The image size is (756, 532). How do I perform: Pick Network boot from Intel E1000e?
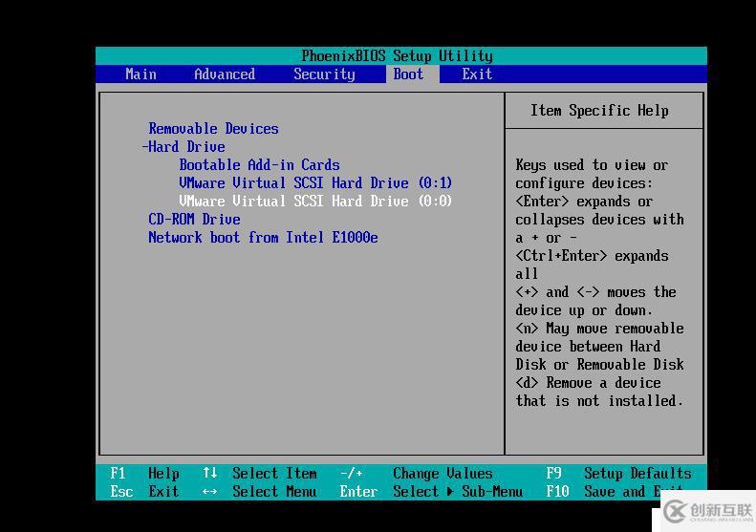pos(263,238)
